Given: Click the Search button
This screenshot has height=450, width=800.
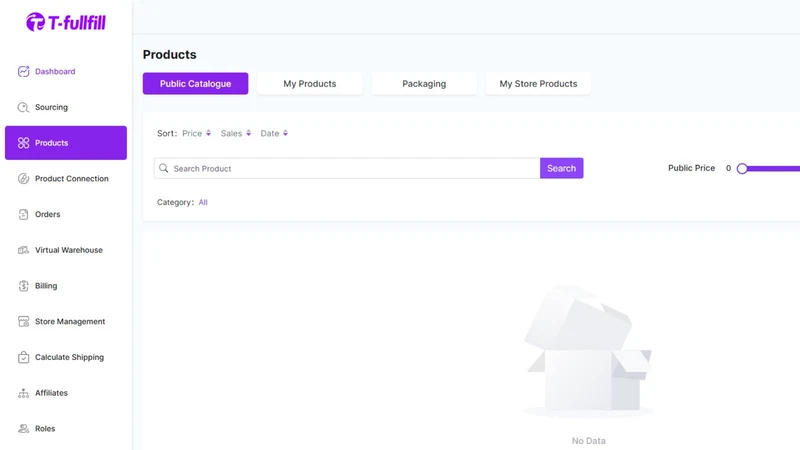Looking at the screenshot, I should click(561, 168).
